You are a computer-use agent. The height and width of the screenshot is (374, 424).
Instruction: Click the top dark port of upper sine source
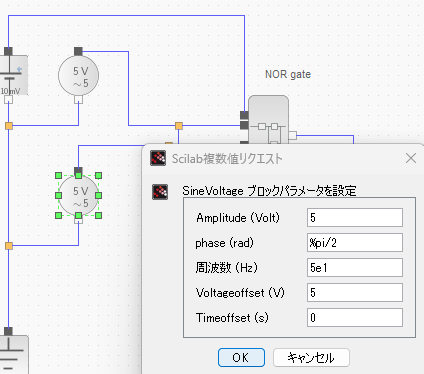(x=78, y=51)
